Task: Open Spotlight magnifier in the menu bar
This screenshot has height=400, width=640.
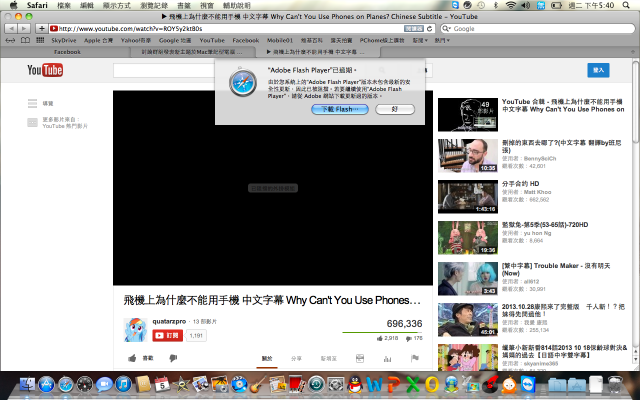Action: pyautogui.click(x=626, y=5)
